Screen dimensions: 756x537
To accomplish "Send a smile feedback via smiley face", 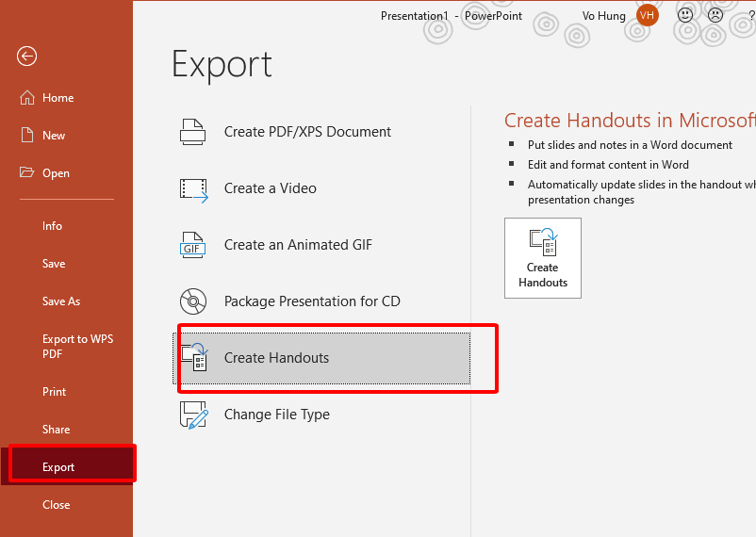I will (685, 15).
